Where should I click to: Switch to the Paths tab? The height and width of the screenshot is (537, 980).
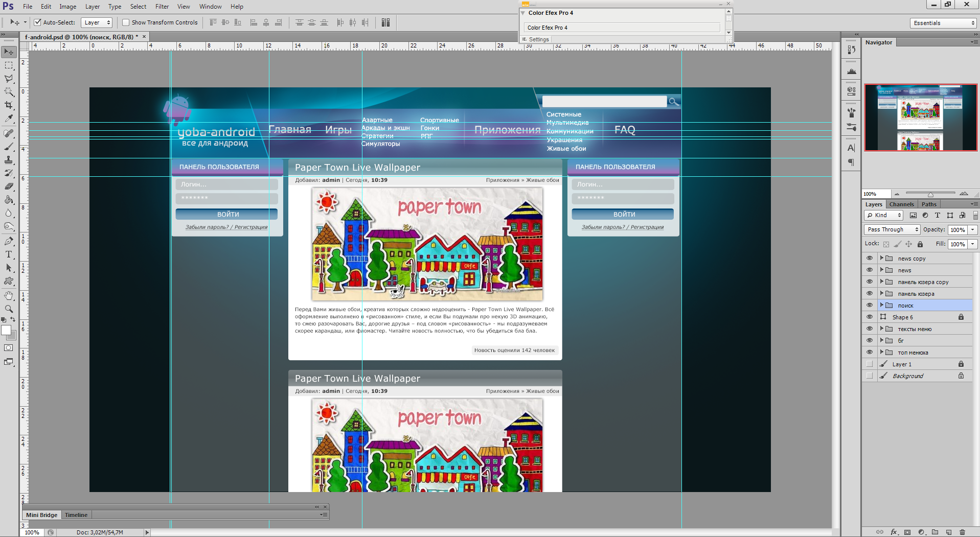click(929, 204)
